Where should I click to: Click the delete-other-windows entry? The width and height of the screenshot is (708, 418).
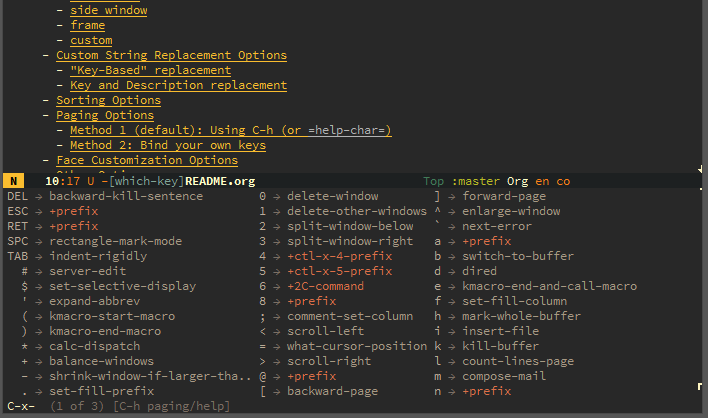coord(357,211)
